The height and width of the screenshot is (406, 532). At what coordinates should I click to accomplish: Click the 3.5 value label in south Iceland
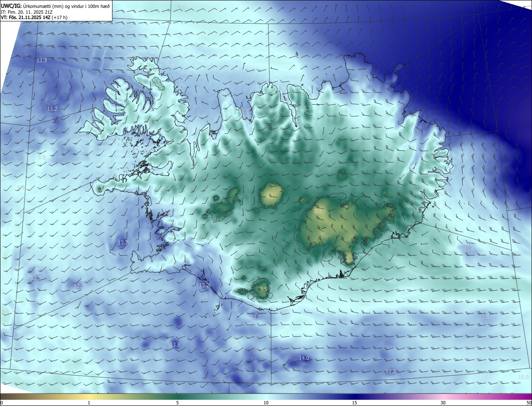click(x=264, y=289)
